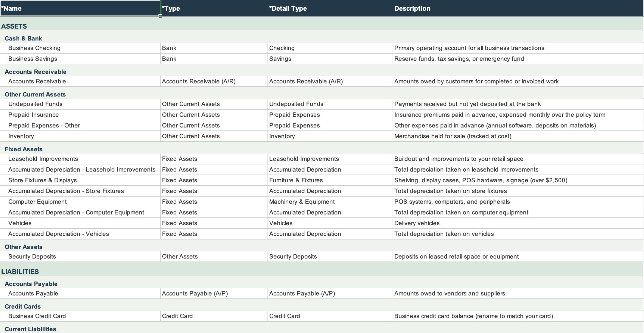Viewport: 644px width, 333px height.
Task: Select the Computer Equipment name cell
Action: [x=80, y=202]
